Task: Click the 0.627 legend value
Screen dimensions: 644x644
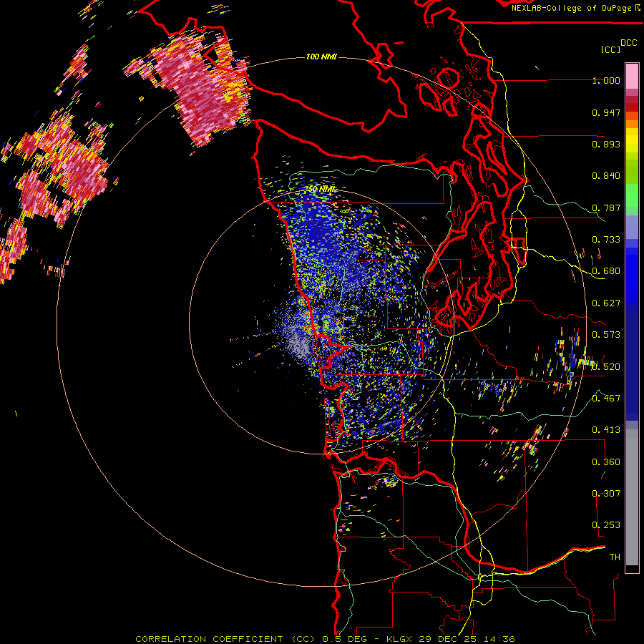Action: click(606, 303)
